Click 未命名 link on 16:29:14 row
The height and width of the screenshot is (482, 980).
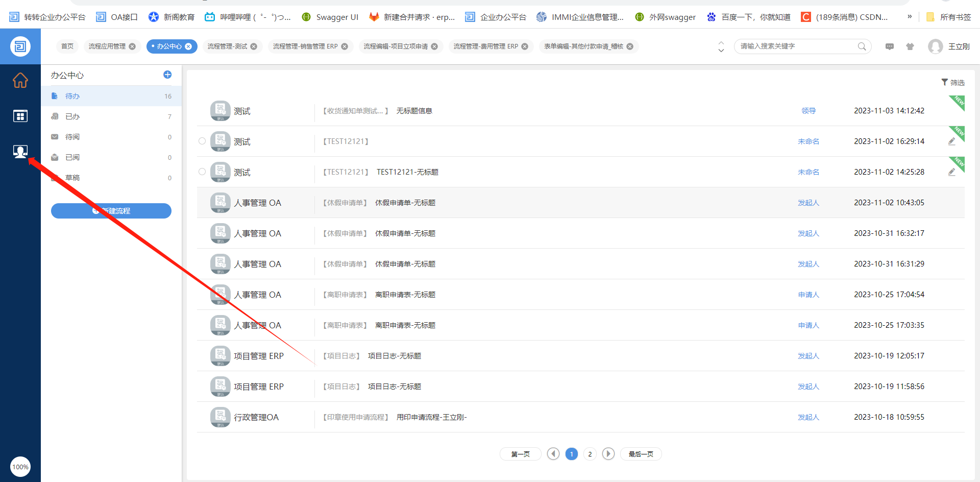[808, 141]
